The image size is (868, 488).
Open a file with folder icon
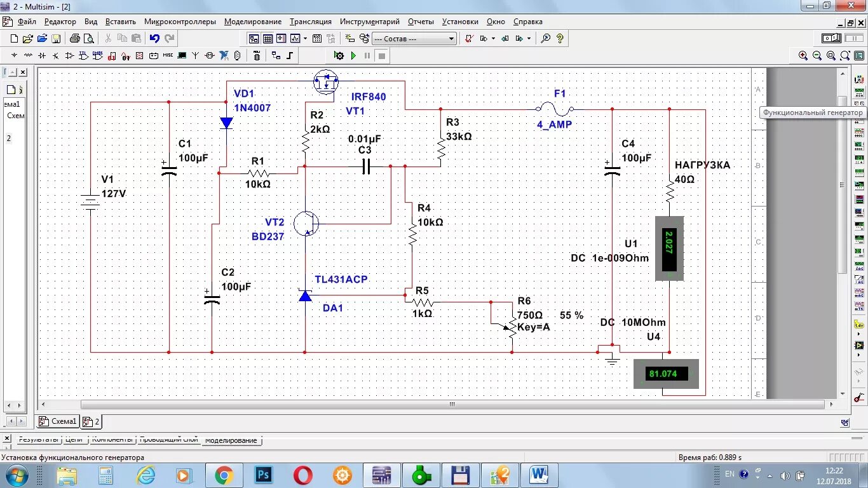[28, 38]
